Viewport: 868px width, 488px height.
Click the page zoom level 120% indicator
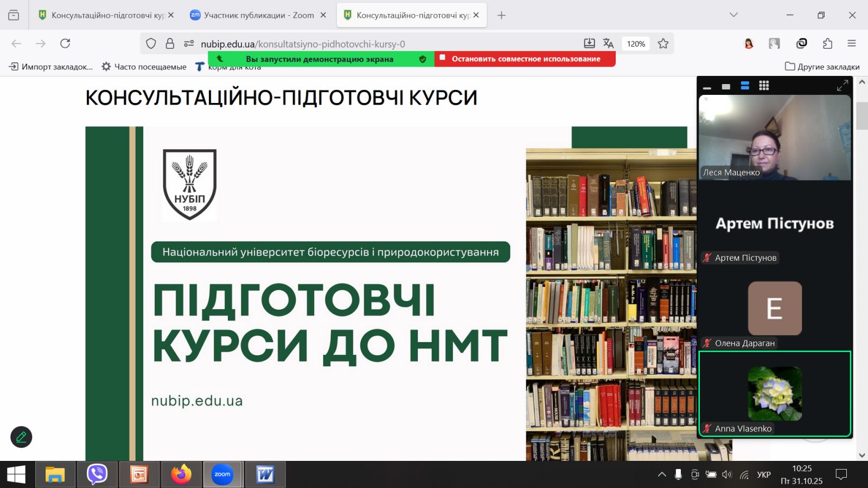(x=636, y=43)
